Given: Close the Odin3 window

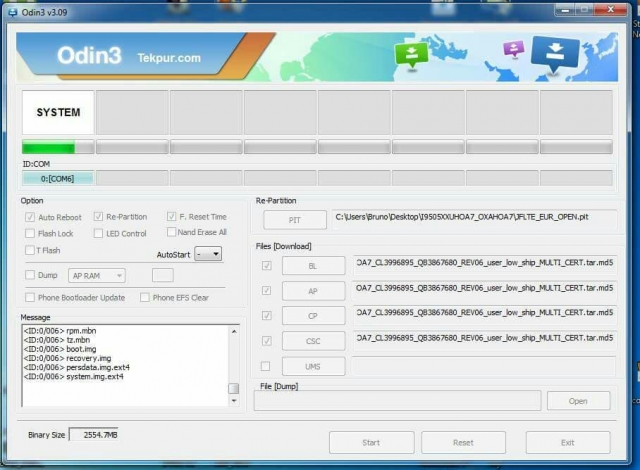Looking at the screenshot, I should [610, 10].
